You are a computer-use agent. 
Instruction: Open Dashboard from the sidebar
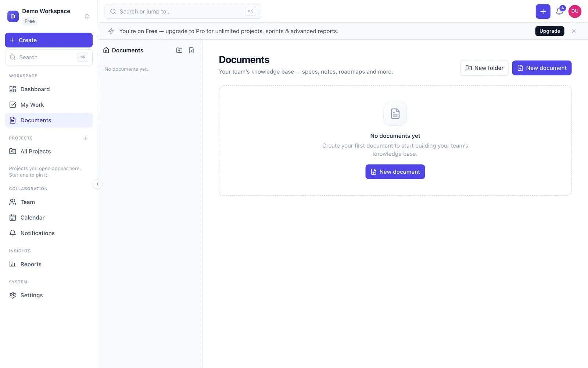(x=49, y=89)
